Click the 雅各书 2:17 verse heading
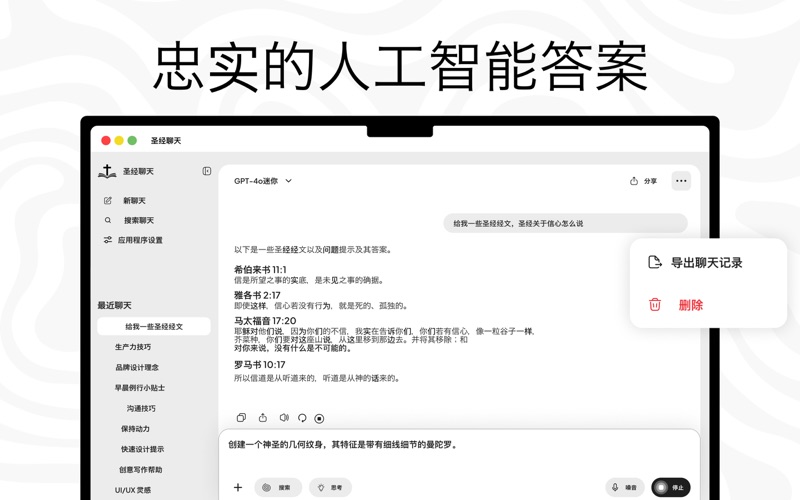Image resolution: width=800 pixels, height=500 pixels. pyautogui.click(x=258, y=295)
